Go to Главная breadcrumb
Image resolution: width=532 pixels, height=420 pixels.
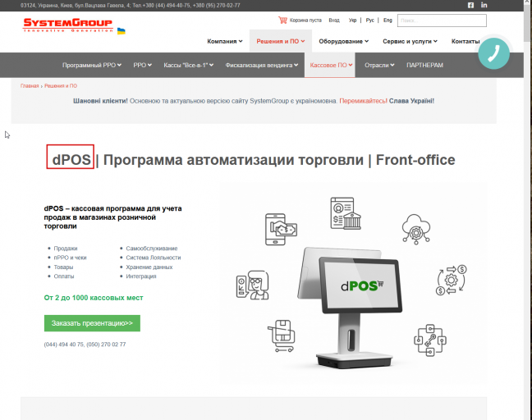coord(30,86)
